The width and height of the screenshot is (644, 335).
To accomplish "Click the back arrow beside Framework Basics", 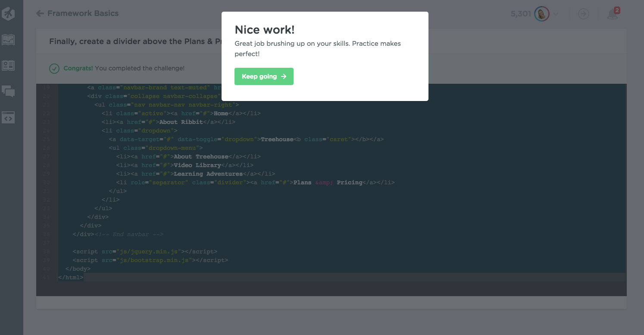I will [x=40, y=13].
